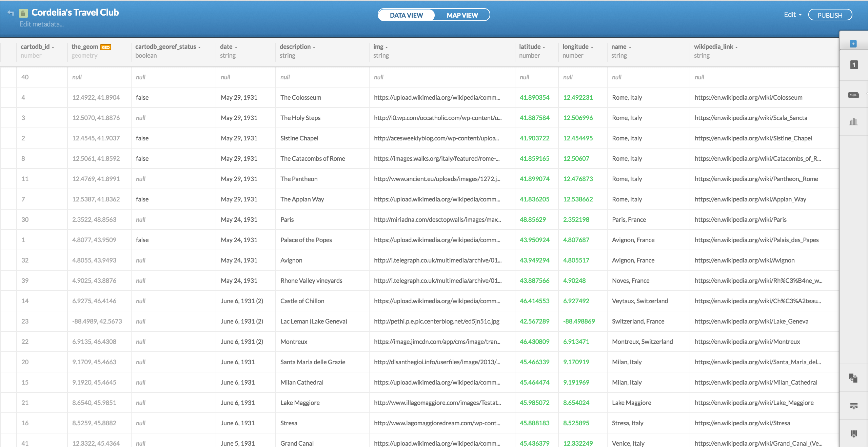Click geometry cell 12.4922, 41.8904
This screenshot has height=447, width=868.
click(x=99, y=98)
